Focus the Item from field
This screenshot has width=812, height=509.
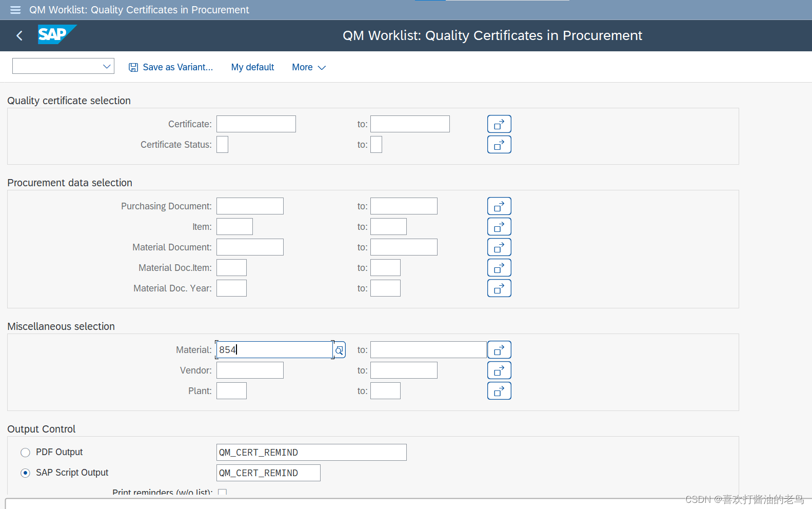click(x=234, y=227)
